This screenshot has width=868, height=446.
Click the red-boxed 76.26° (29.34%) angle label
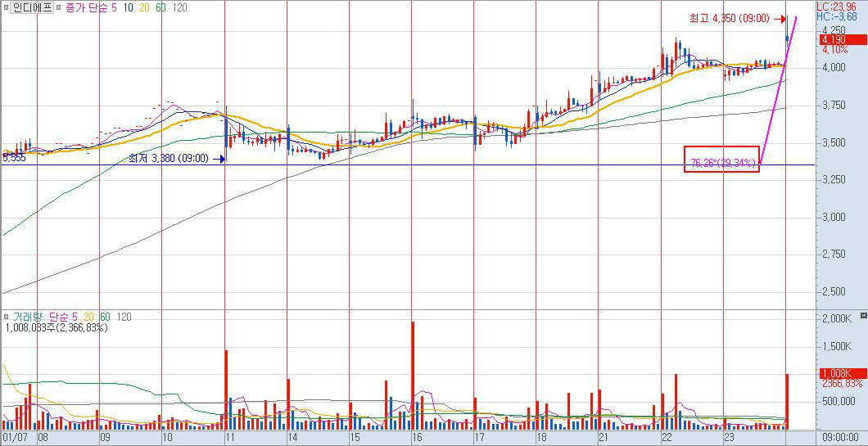click(x=721, y=163)
